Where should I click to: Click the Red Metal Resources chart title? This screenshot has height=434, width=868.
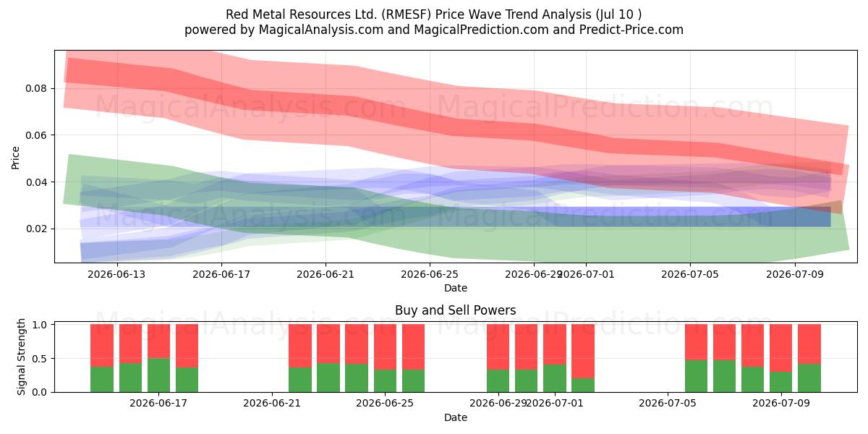click(x=433, y=14)
